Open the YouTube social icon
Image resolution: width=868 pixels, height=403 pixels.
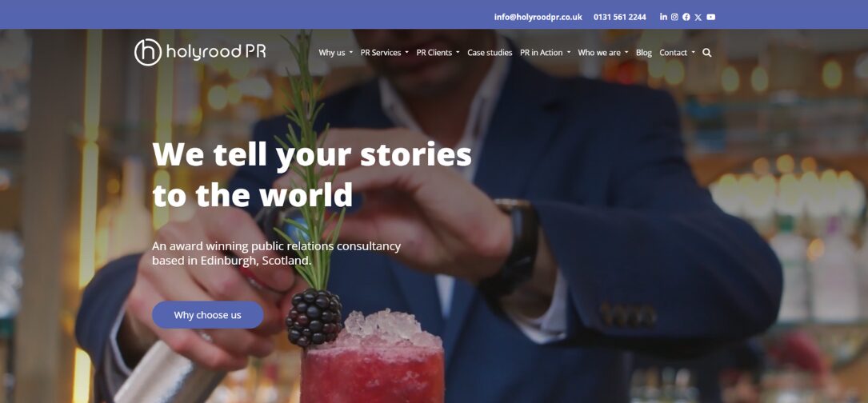[710, 17]
